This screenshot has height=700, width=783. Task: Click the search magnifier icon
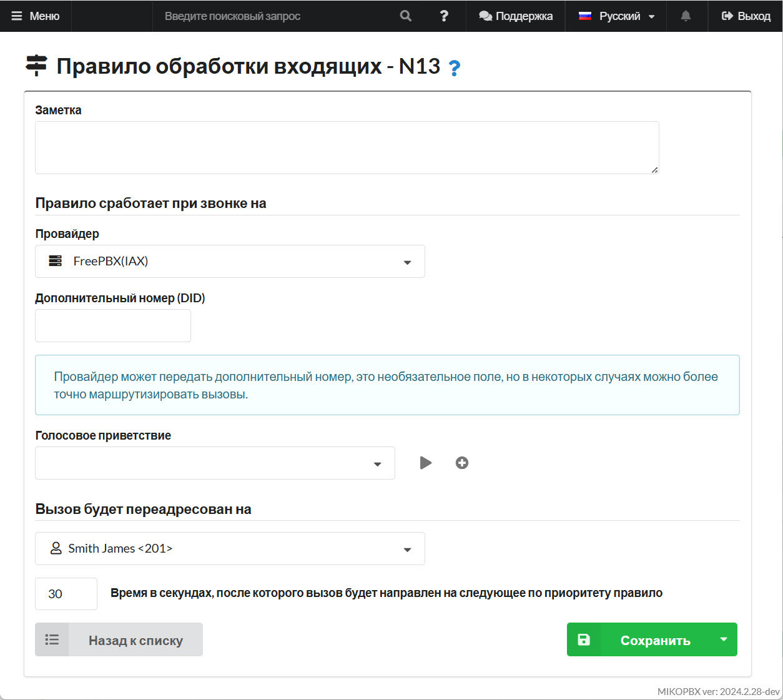pyautogui.click(x=406, y=16)
